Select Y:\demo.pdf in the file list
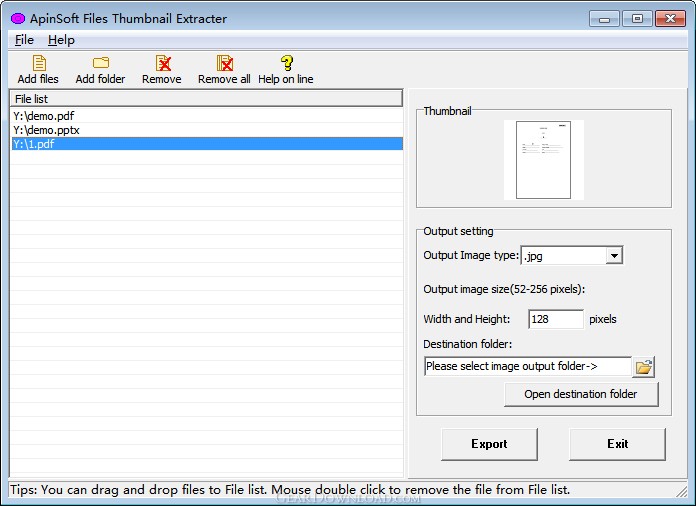Viewport: 696px width, 506px height. point(207,116)
